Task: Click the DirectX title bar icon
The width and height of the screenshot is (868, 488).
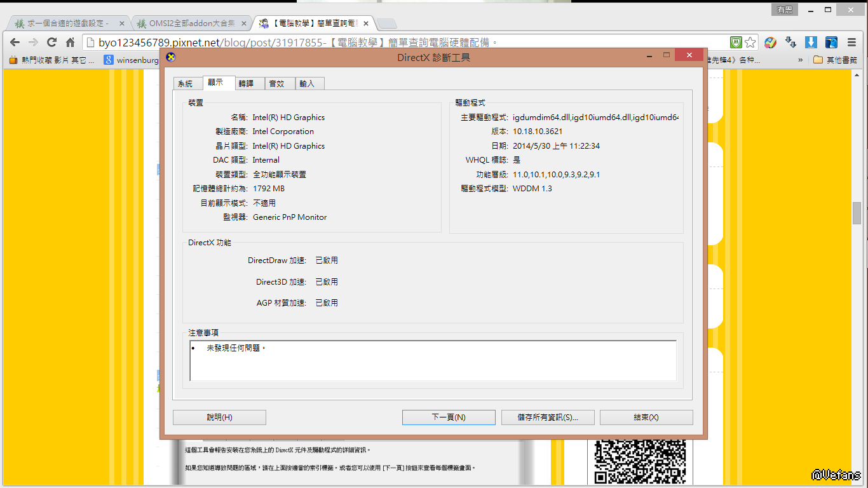Action: click(170, 57)
